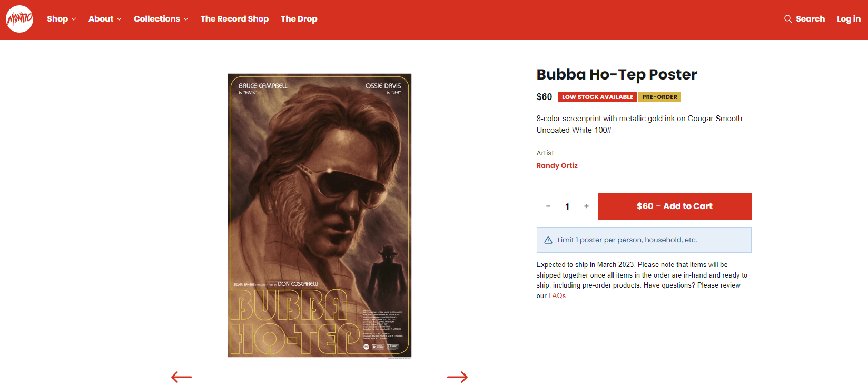Click the $60 Add to Cart button

(675, 206)
